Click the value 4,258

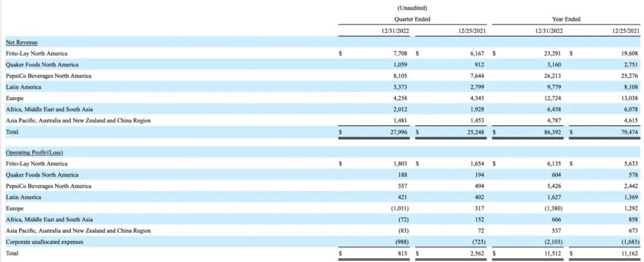click(x=402, y=98)
